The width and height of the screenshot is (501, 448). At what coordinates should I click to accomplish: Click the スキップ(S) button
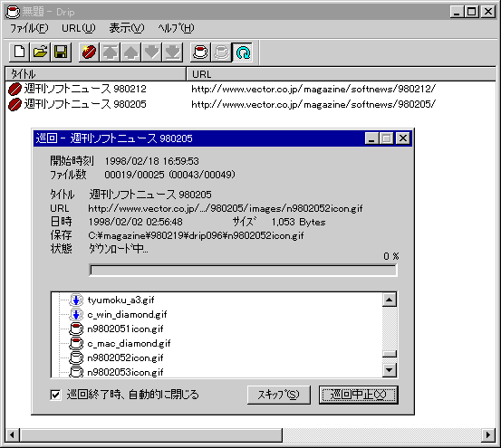[x=279, y=395]
